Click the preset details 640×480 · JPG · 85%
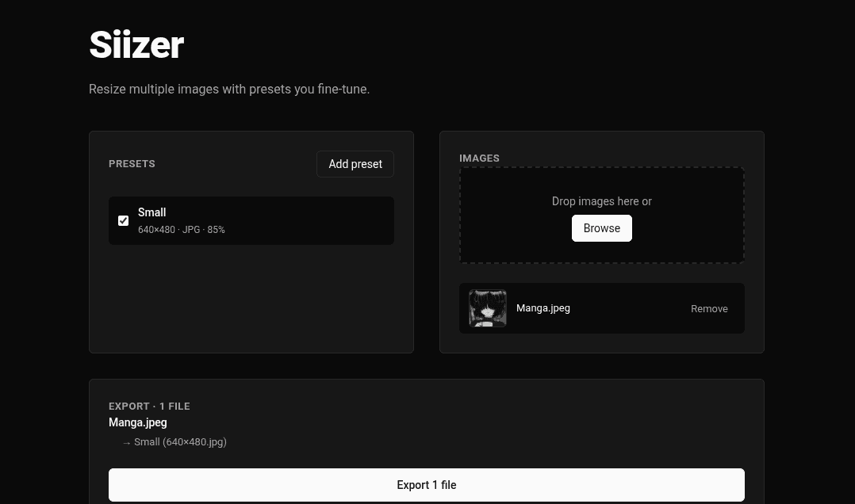This screenshot has width=855, height=504. [x=181, y=230]
